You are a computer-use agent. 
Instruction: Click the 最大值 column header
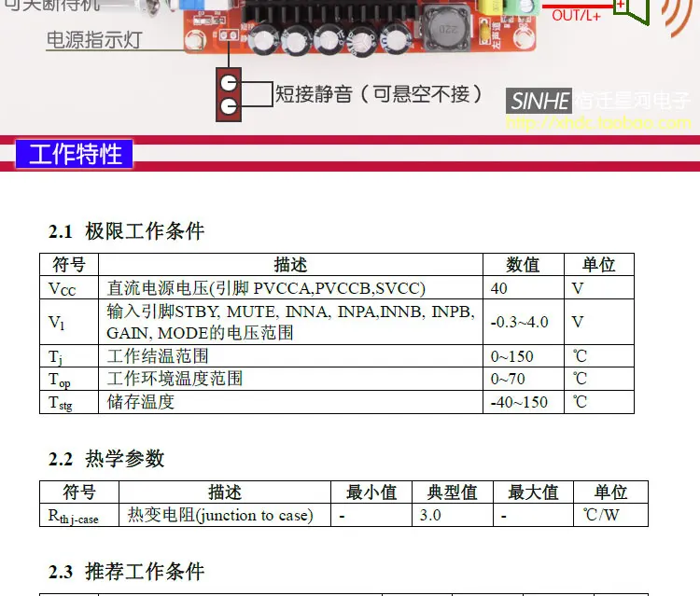(x=533, y=492)
